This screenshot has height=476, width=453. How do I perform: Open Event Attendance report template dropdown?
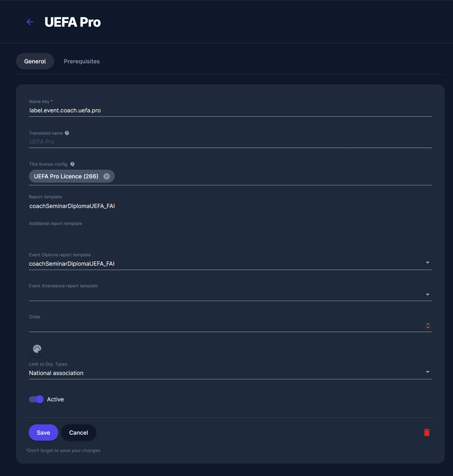[427, 294]
